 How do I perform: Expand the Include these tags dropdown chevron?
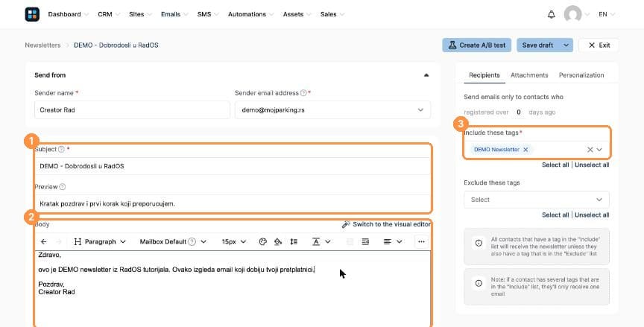click(599, 150)
